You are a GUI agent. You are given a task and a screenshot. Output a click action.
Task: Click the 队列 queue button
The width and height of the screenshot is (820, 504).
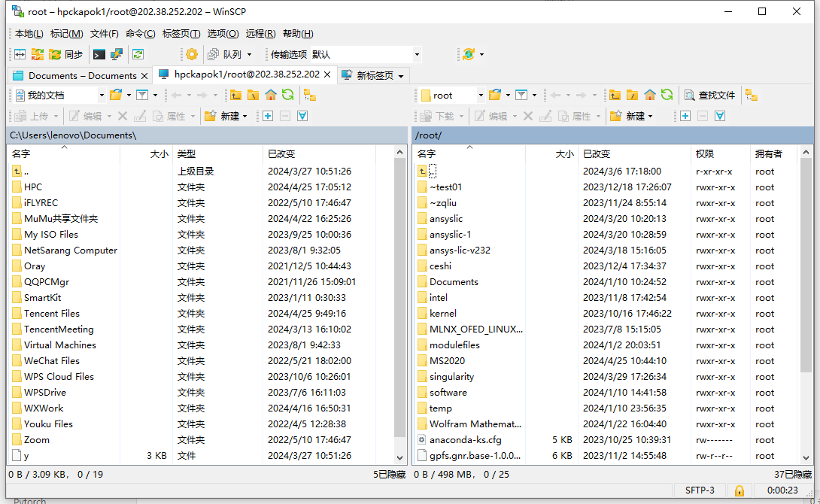(225, 54)
